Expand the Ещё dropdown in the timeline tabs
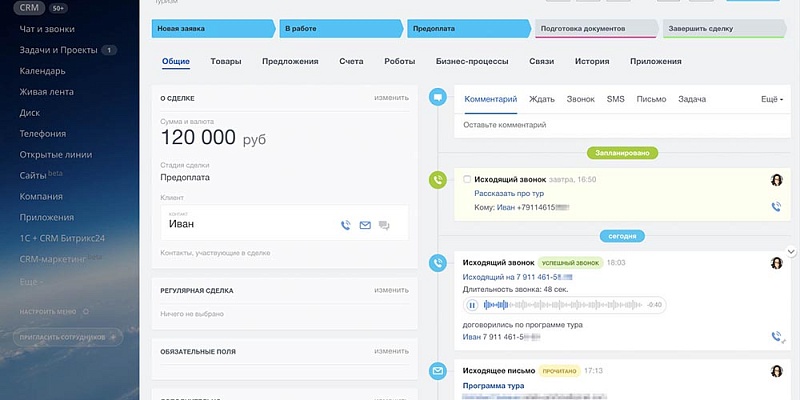800x400 pixels. (771, 100)
